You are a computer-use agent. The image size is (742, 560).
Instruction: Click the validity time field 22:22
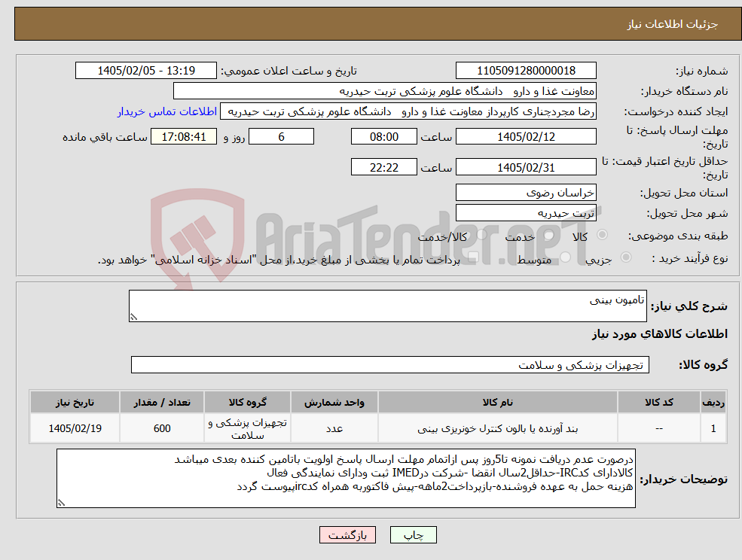[x=383, y=167]
